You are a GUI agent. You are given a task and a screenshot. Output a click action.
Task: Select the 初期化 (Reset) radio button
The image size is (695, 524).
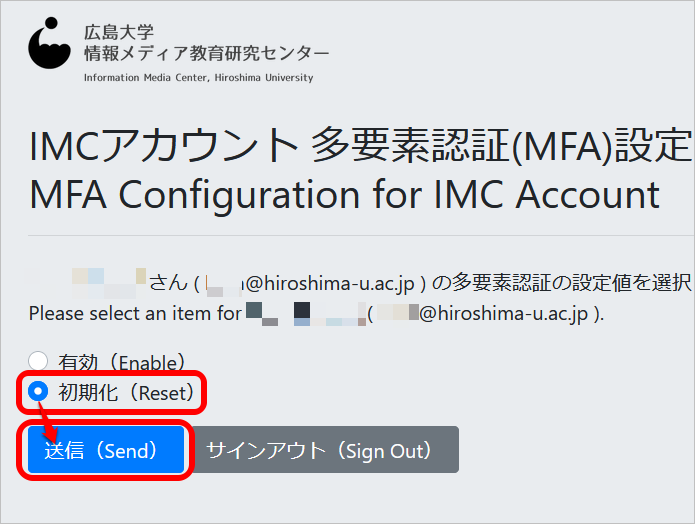[x=38, y=391]
